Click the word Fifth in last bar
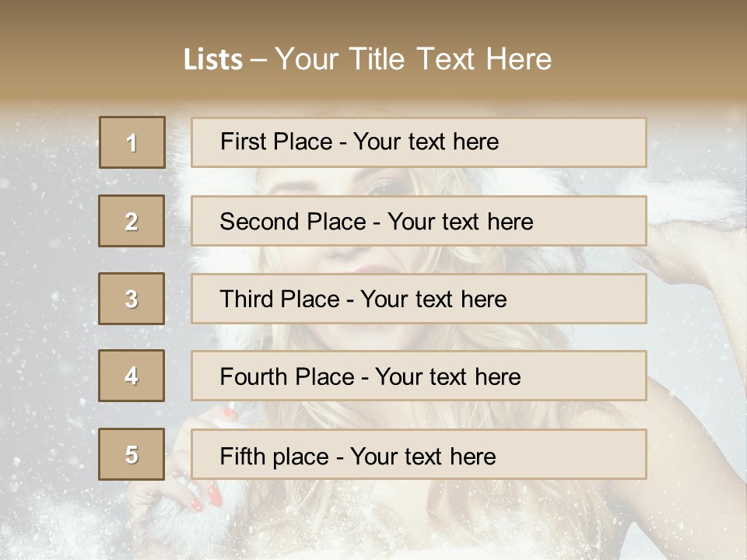 click(243, 457)
